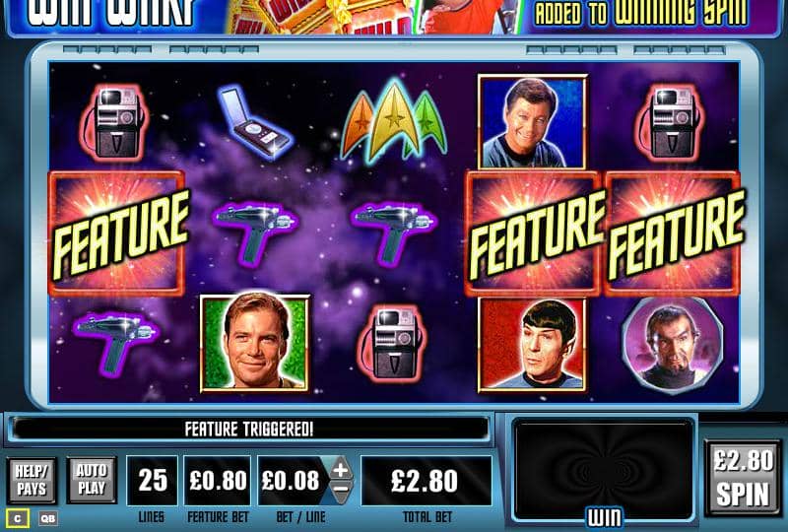Open the HELP/PAYS screen
The width and height of the screenshot is (788, 532).
32,480
